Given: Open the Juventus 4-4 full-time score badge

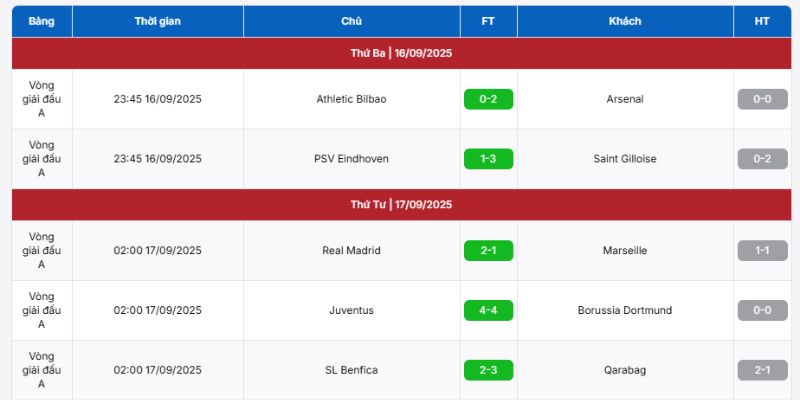Looking at the screenshot, I should pos(488,310).
